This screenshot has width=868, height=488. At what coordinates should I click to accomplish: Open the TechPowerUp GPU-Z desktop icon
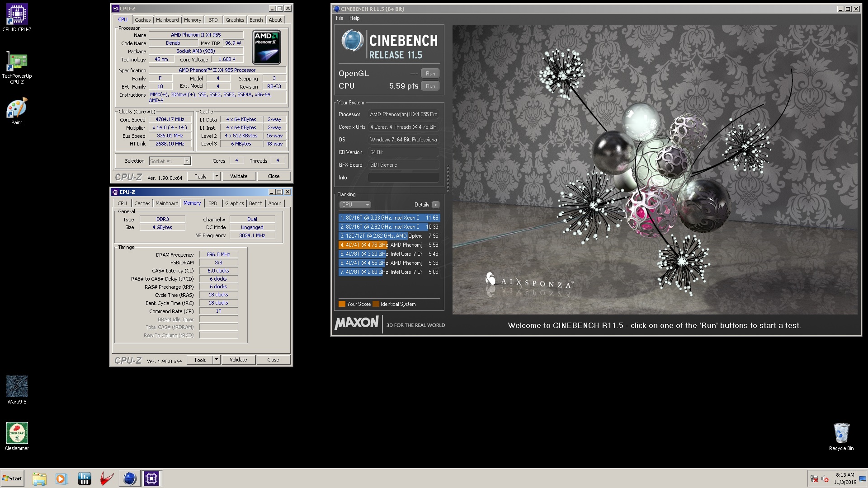17,67
